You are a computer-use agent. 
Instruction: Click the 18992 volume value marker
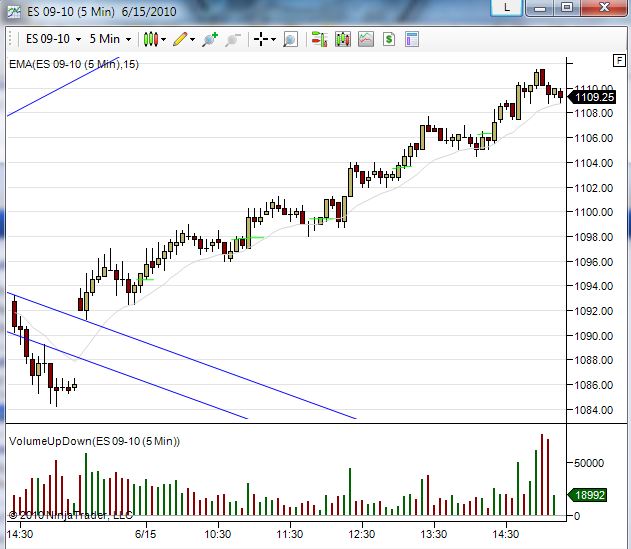point(587,495)
